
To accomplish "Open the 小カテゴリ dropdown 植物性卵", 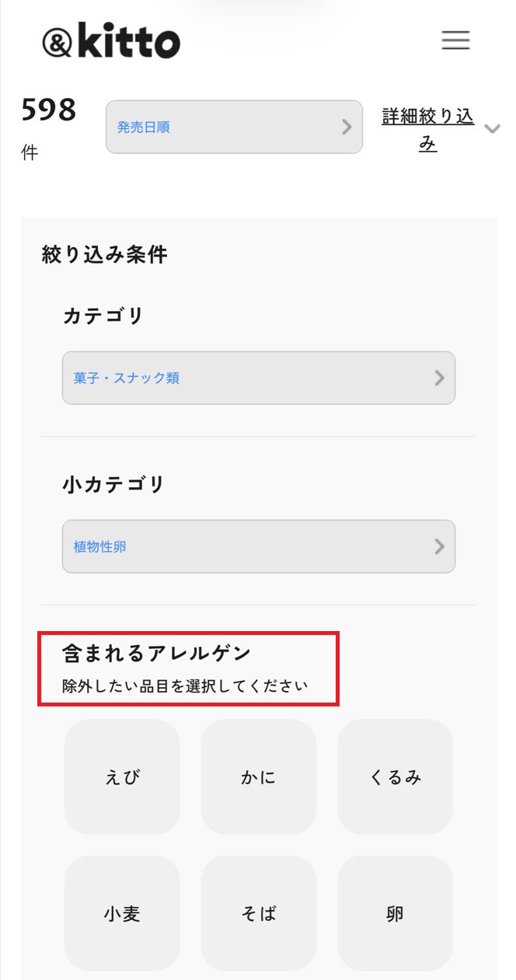I will [258, 546].
